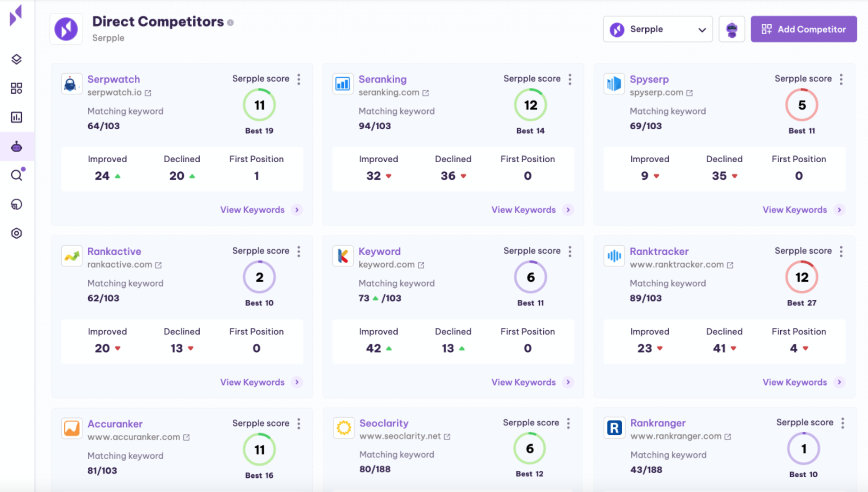
Task: Click the Ranktracker competitor name
Action: point(659,251)
